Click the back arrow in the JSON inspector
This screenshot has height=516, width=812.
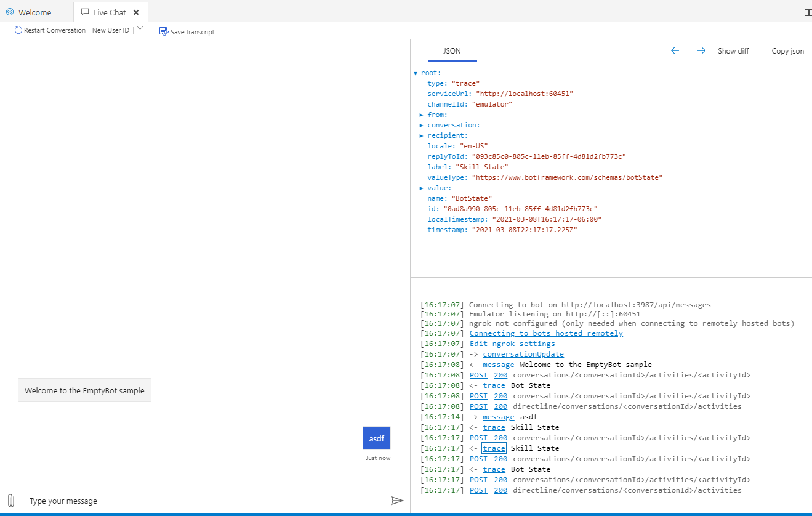[675, 50]
